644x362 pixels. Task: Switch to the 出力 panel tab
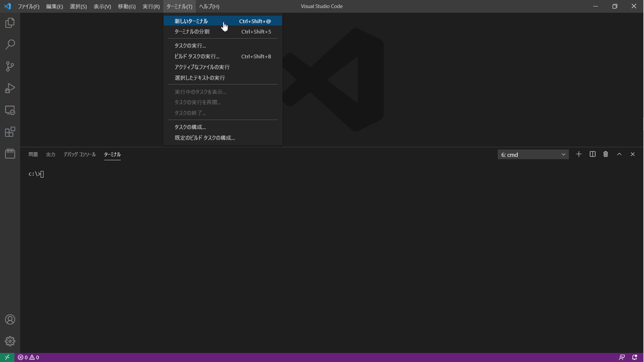tap(51, 154)
